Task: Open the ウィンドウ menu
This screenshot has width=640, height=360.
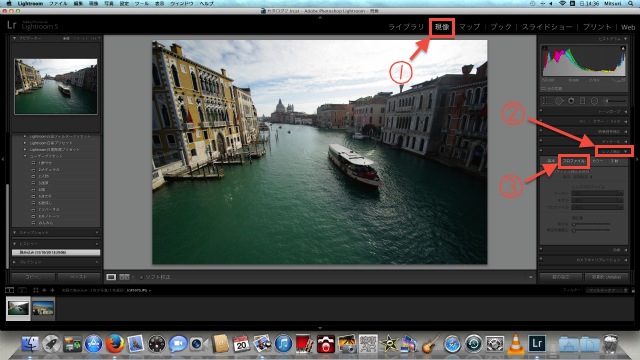Action: coord(182,3)
